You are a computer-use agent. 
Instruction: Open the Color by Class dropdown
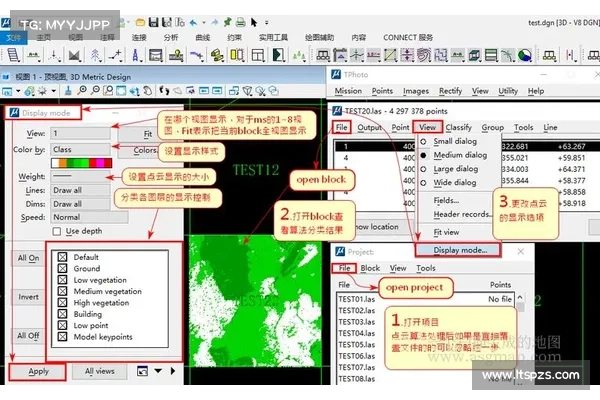tap(80, 149)
